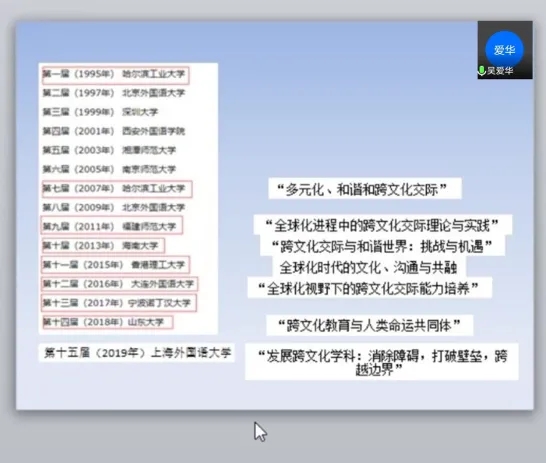The image size is (546, 463).
Task: Select the 全球化时代的文化、沟通与共融 text box
Action: coord(369,267)
